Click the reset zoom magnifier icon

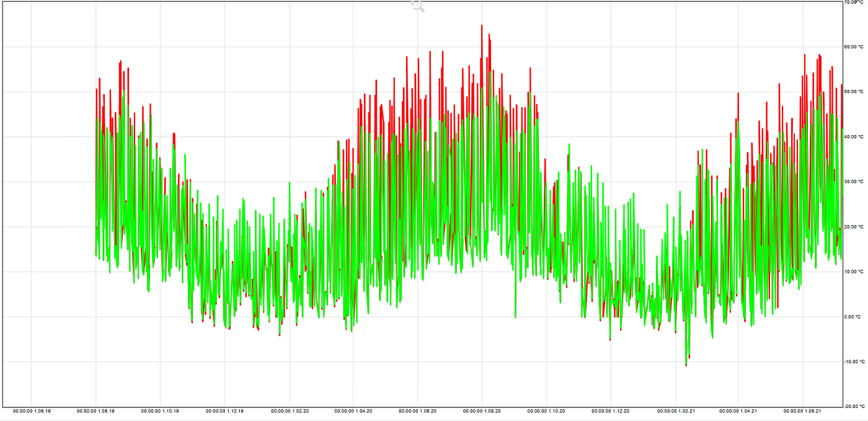[418, 6]
